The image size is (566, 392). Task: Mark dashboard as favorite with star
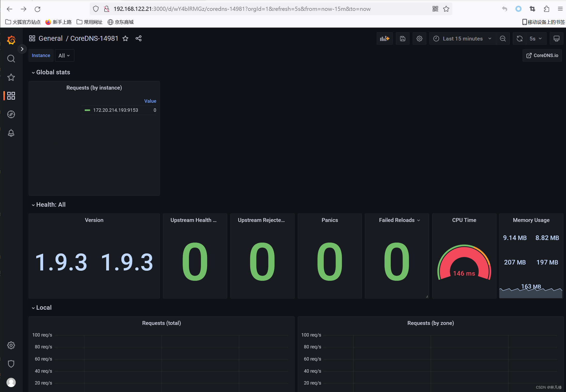point(125,38)
